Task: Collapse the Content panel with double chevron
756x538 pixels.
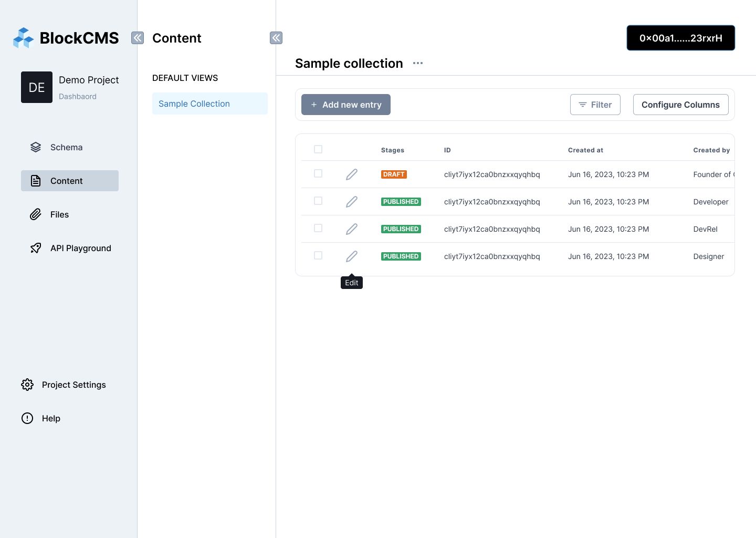Action: [x=276, y=38]
